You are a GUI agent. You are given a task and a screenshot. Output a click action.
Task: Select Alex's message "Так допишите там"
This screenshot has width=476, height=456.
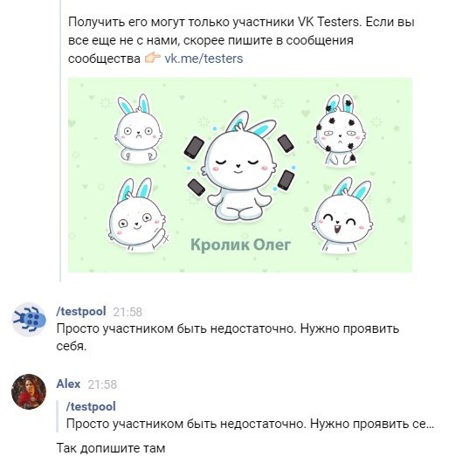(111, 448)
